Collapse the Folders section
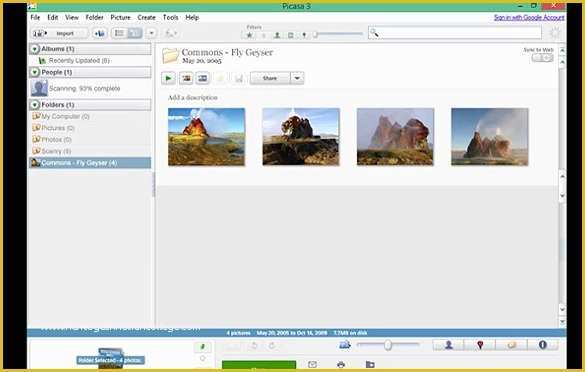 click(35, 105)
